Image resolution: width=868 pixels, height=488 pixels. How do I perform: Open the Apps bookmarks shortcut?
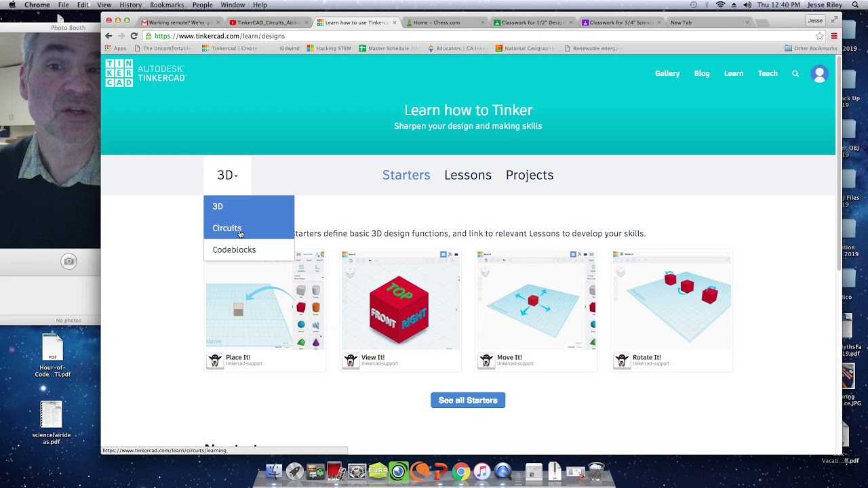click(115, 48)
